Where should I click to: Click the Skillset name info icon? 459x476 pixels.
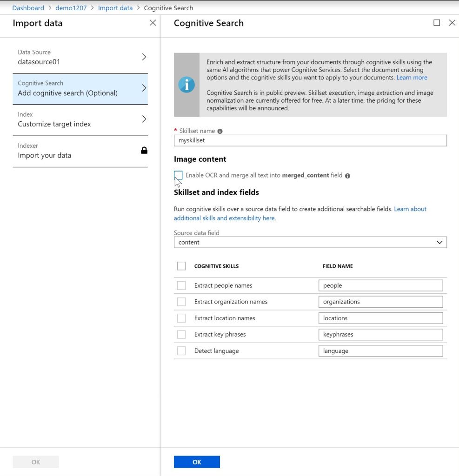point(220,131)
